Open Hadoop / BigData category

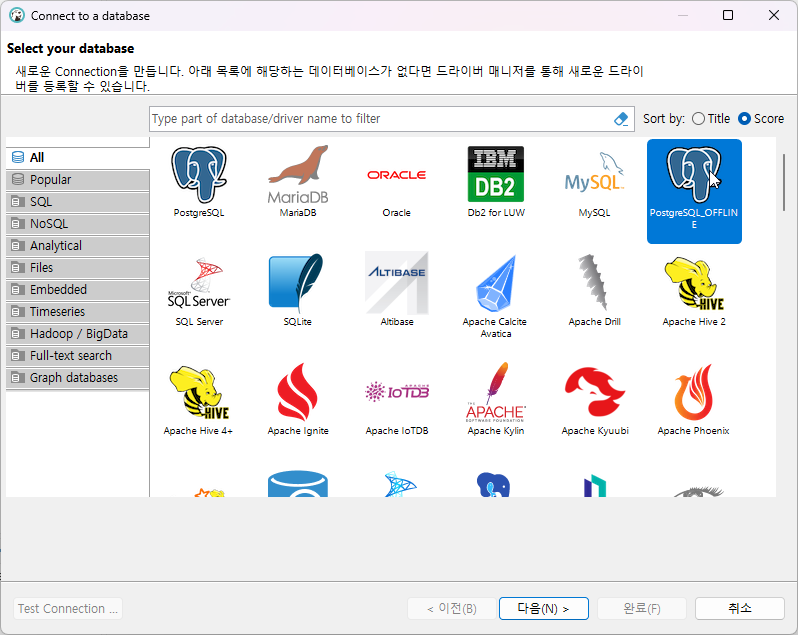tap(78, 334)
